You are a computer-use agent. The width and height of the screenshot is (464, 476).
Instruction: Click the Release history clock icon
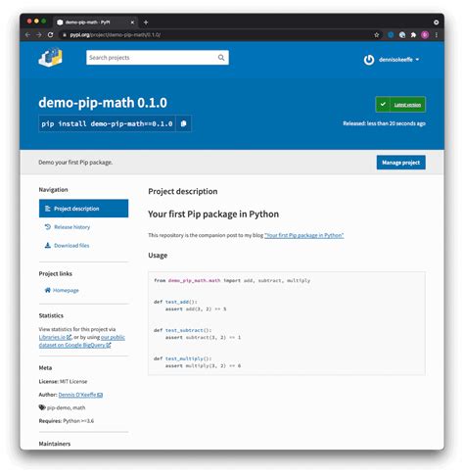point(48,226)
